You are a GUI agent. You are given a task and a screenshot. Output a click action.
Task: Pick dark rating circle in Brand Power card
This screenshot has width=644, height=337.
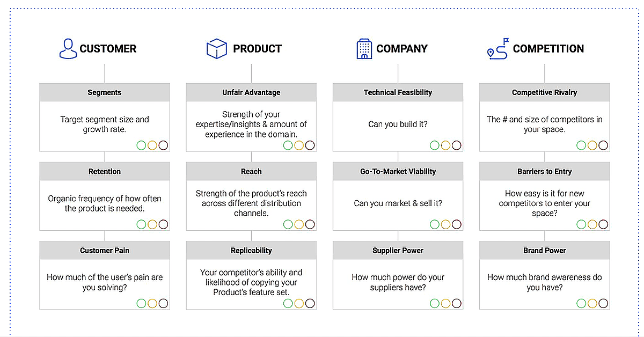point(603,303)
